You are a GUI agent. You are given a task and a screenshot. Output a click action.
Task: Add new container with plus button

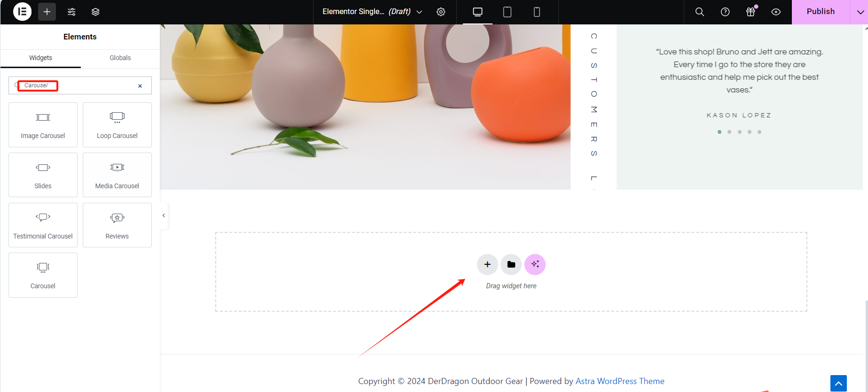click(487, 264)
